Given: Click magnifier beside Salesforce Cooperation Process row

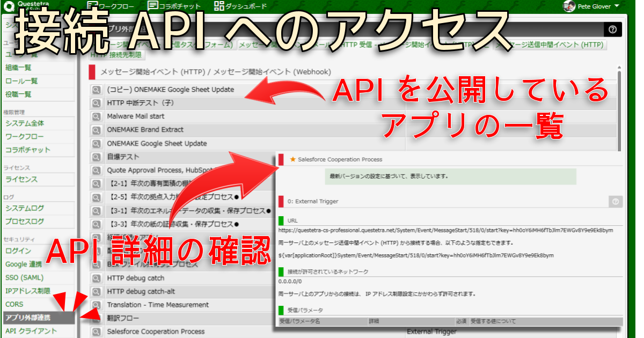Looking at the screenshot, I should pos(97,332).
